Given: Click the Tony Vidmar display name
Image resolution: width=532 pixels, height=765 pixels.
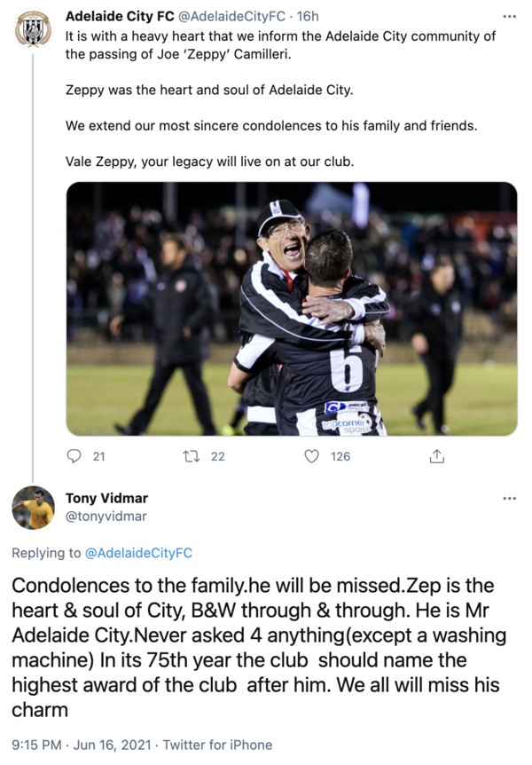Looking at the screenshot, I should pyautogui.click(x=106, y=499).
